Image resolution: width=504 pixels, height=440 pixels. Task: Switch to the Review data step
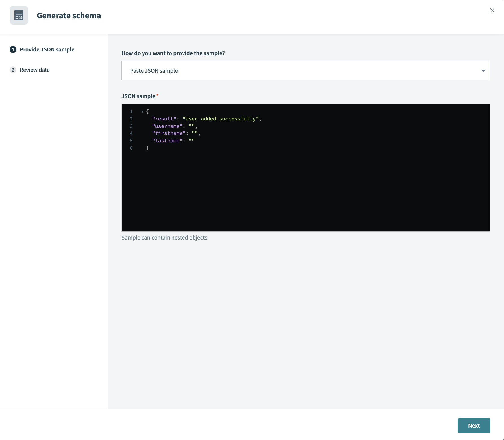click(35, 70)
